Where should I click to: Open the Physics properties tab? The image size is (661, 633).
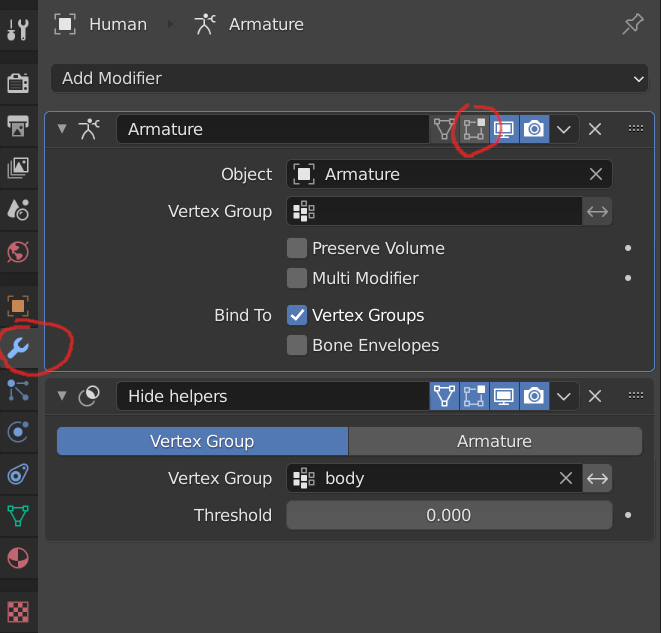18,432
